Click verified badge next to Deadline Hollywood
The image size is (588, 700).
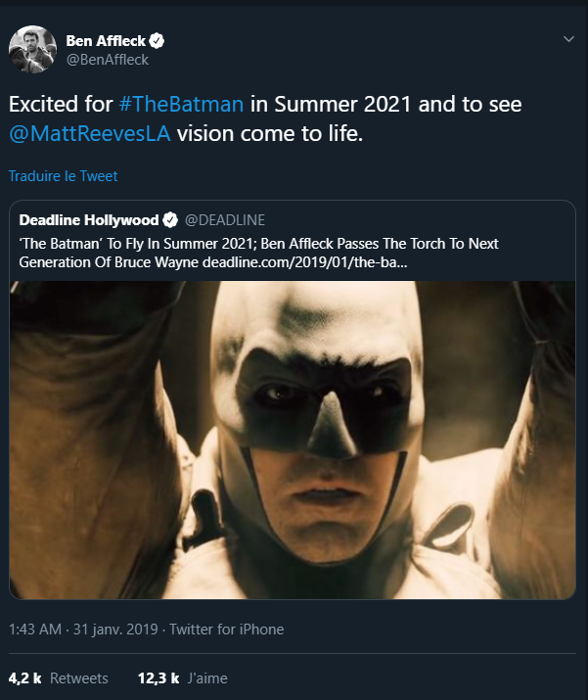pos(169,219)
